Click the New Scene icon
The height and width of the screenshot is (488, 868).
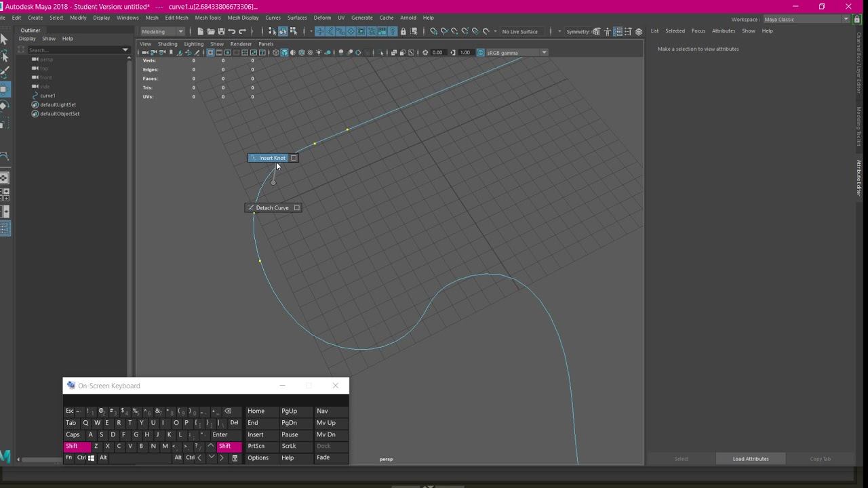click(200, 31)
